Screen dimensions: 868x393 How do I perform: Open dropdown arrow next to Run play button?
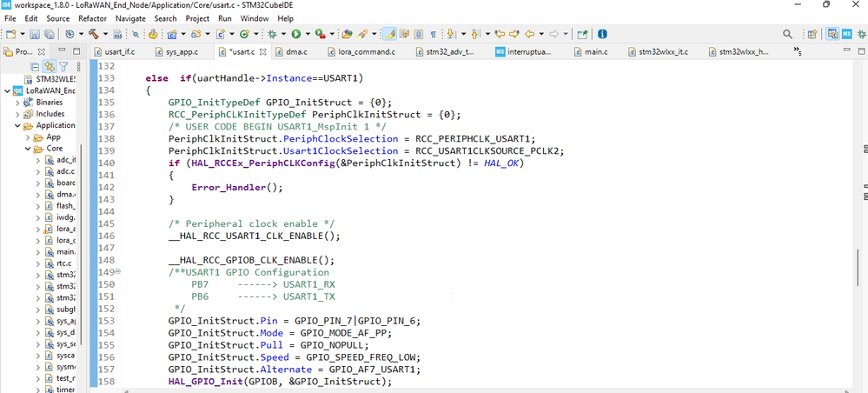[x=308, y=35]
